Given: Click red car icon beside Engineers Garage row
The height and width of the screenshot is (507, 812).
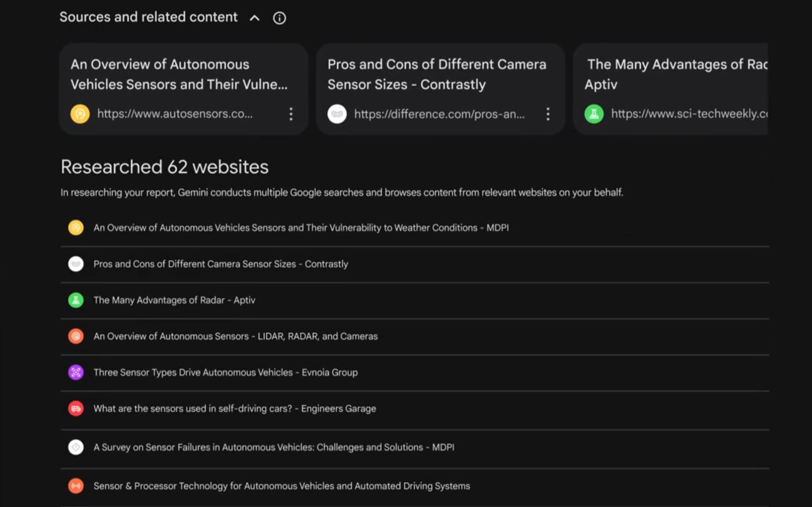Looking at the screenshot, I should [76, 408].
